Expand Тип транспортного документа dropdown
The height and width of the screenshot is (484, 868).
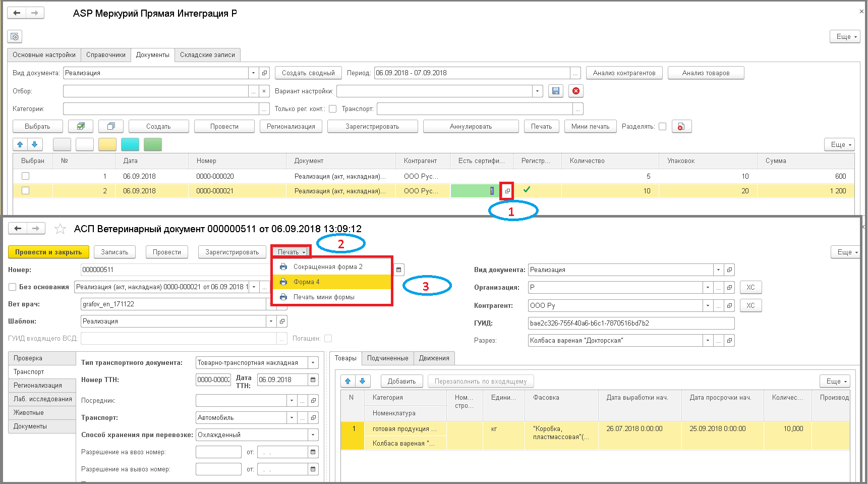click(x=313, y=362)
